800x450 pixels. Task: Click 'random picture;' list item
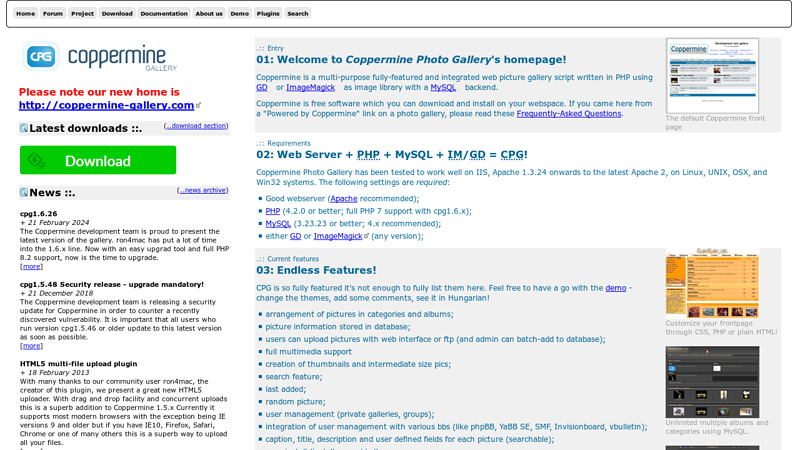pos(295,402)
